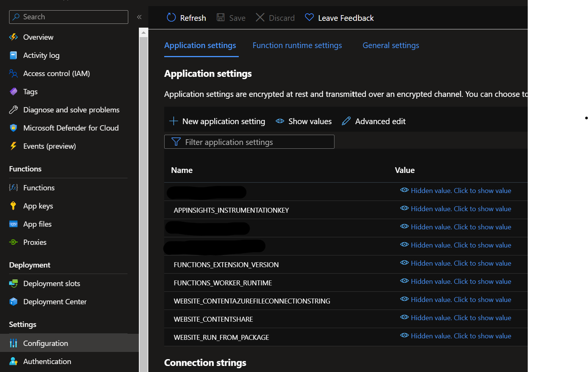The width and height of the screenshot is (588, 372).
Task: Click the Events (preview) lightning bolt icon
Action: (x=14, y=146)
